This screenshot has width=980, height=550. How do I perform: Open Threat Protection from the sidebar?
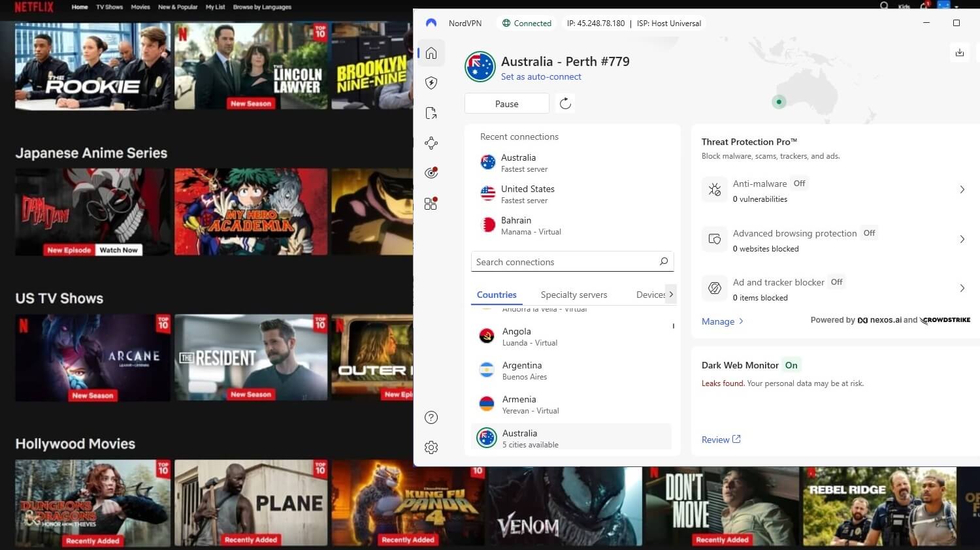coord(431,83)
